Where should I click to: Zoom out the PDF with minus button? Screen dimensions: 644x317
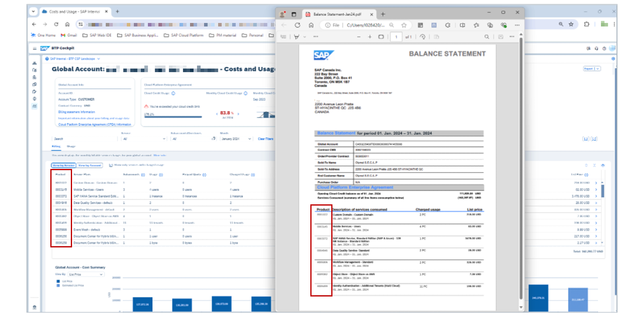click(359, 37)
